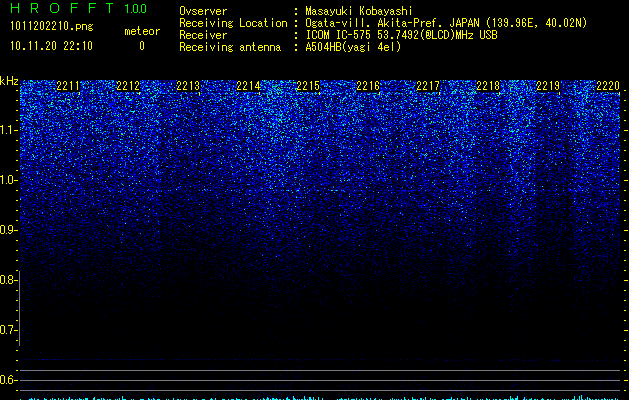Screen dimensions: 629x400
Task: Click the HROFFT title text
Action: [62, 8]
